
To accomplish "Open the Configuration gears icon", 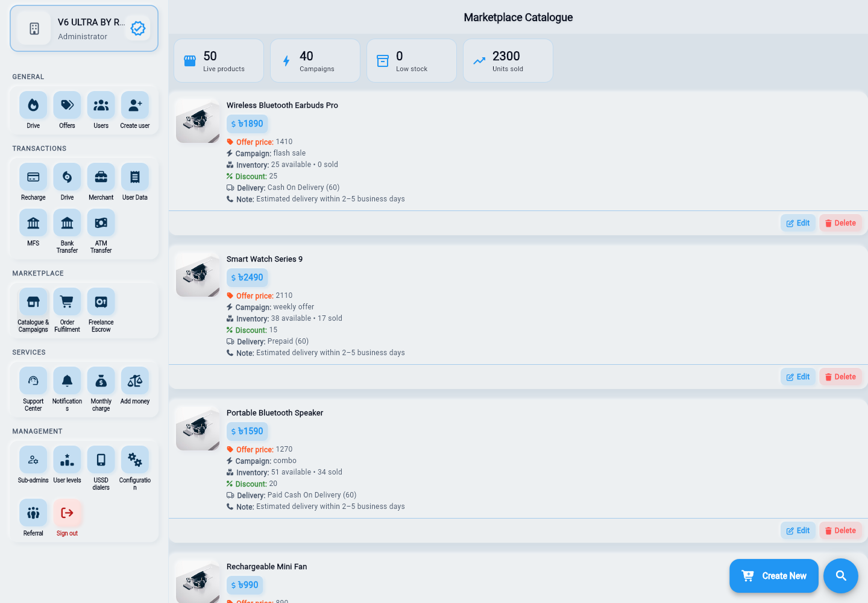I will pyautogui.click(x=135, y=460).
